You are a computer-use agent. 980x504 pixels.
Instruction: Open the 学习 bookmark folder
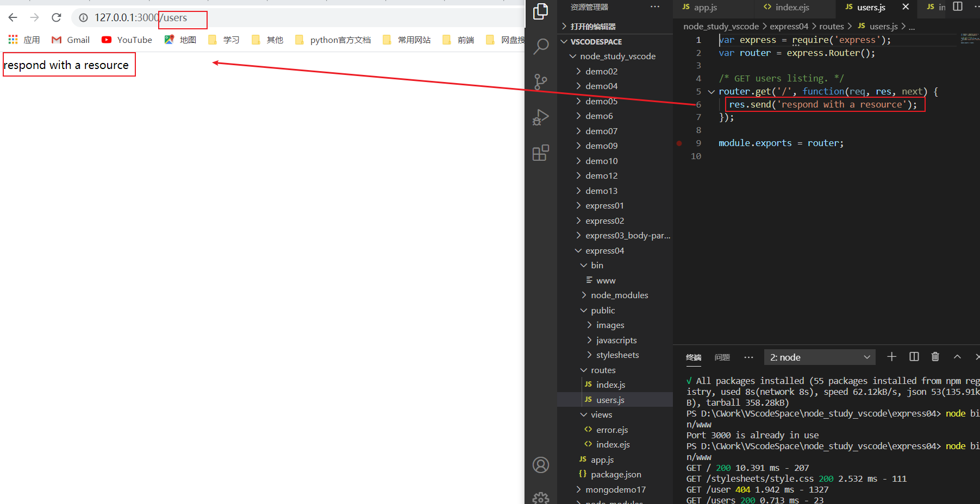point(224,40)
